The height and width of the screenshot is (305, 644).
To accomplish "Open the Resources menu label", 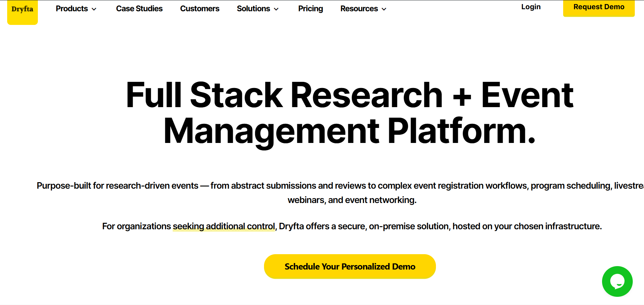I will click(359, 9).
